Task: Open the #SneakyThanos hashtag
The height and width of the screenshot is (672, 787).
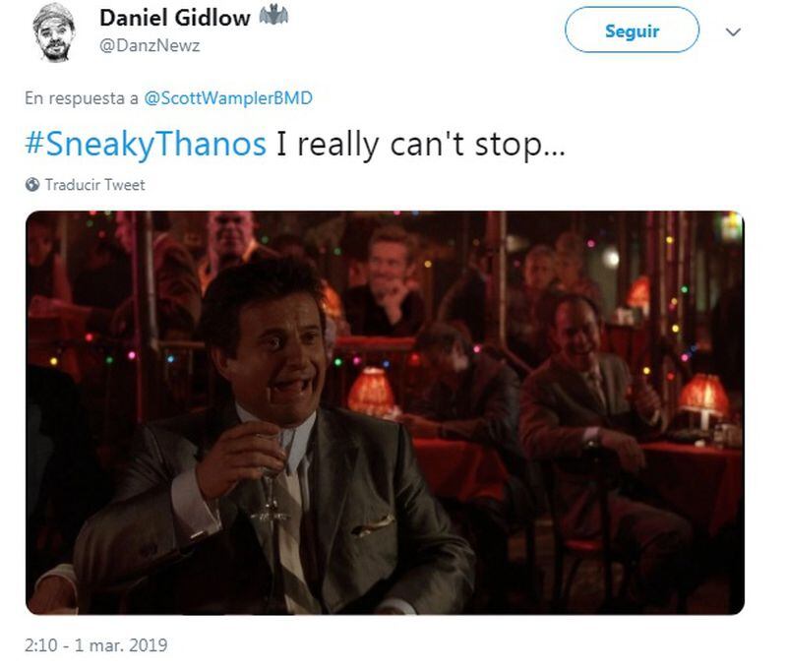Action: click(146, 144)
